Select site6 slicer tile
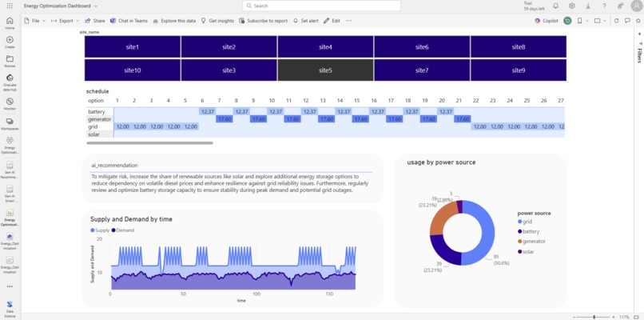 [x=422, y=47]
